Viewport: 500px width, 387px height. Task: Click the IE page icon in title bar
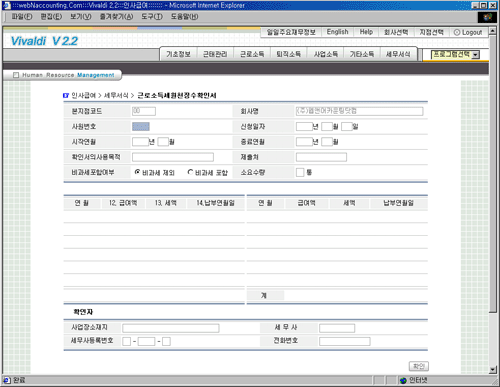pos(6,6)
